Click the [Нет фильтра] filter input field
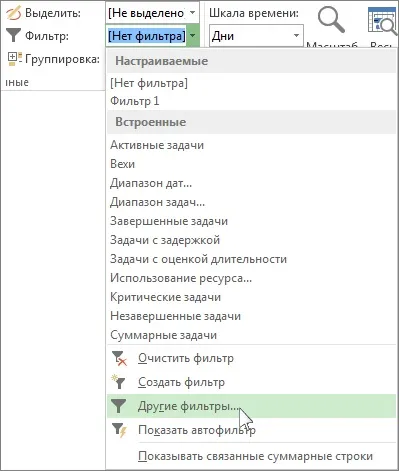The height and width of the screenshot is (471, 399). (x=147, y=35)
